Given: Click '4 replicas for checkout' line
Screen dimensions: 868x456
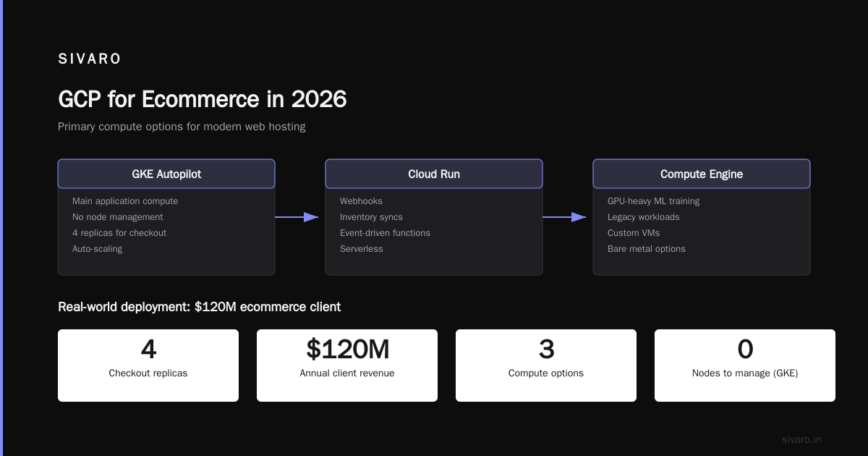Looking at the screenshot, I should pyautogui.click(x=119, y=233).
